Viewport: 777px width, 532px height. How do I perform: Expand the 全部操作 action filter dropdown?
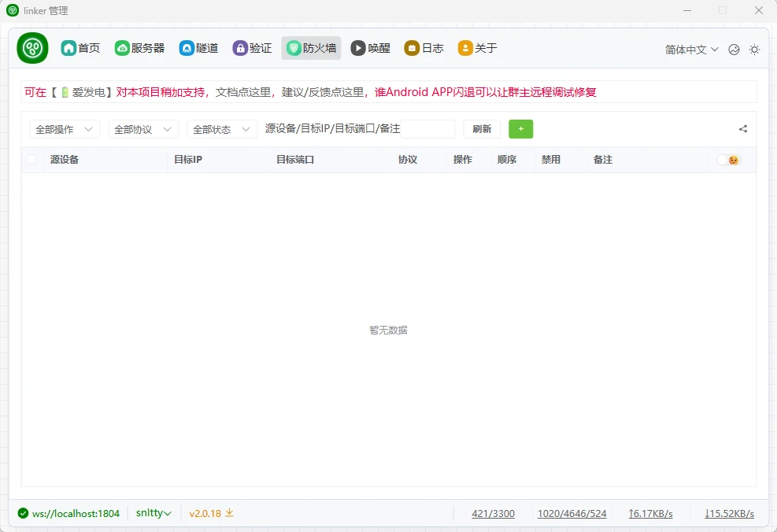tap(65, 129)
